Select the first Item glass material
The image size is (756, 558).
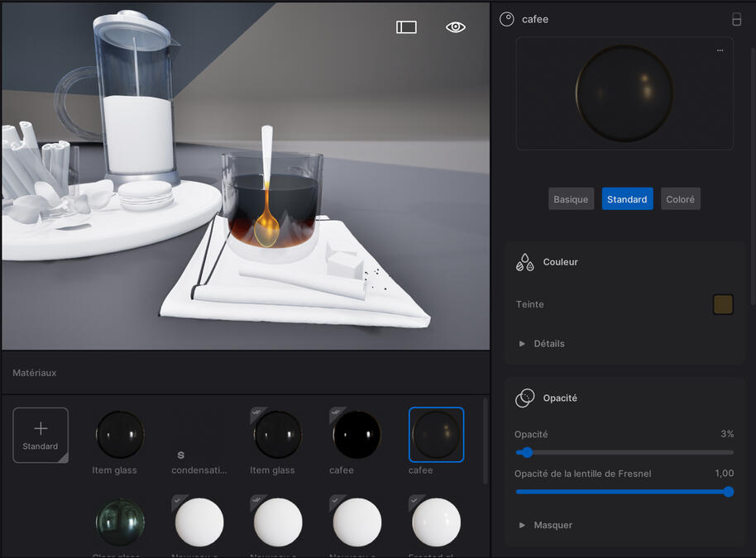point(120,435)
